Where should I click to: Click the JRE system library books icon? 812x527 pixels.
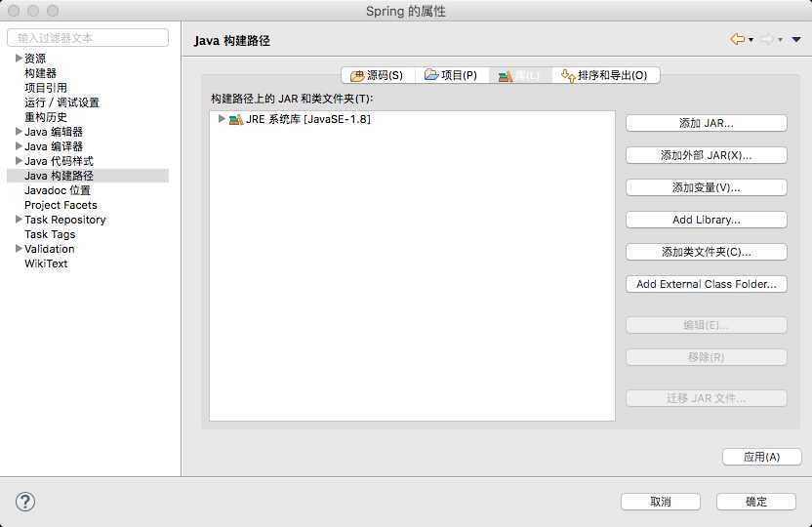(x=236, y=120)
